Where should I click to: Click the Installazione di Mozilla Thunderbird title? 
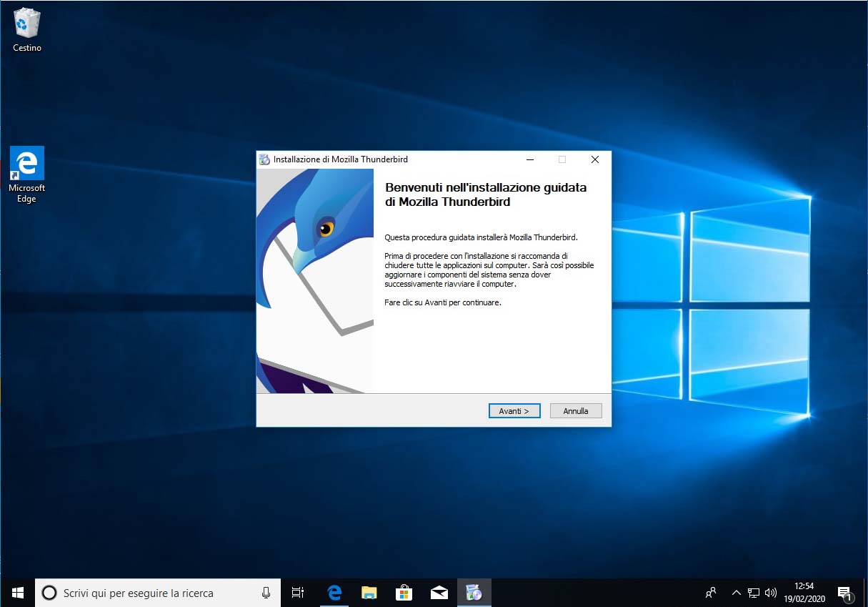coord(341,159)
